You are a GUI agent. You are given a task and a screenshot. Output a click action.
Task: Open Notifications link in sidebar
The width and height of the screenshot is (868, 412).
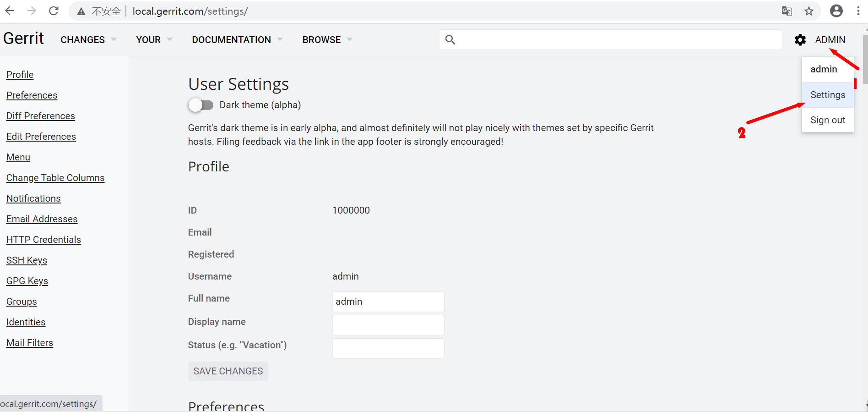pos(33,198)
